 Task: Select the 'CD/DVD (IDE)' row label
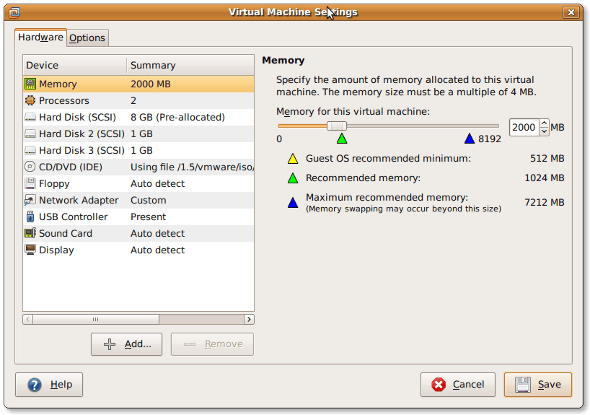pyautogui.click(x=71, y=167)
